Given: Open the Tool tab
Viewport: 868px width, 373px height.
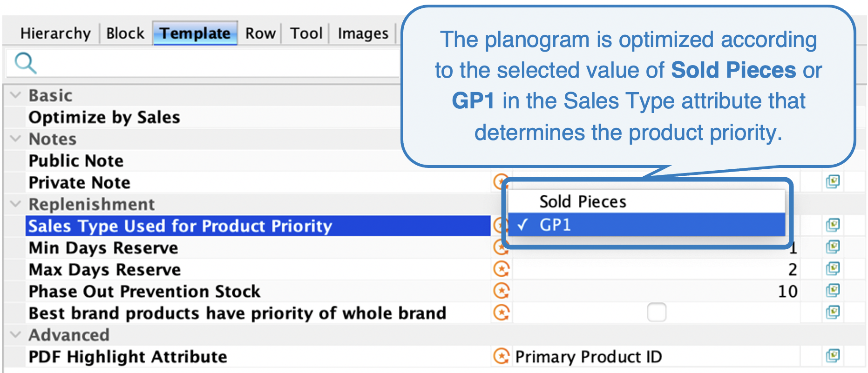Looking at the screenshot, I should [x=306, y=33].
